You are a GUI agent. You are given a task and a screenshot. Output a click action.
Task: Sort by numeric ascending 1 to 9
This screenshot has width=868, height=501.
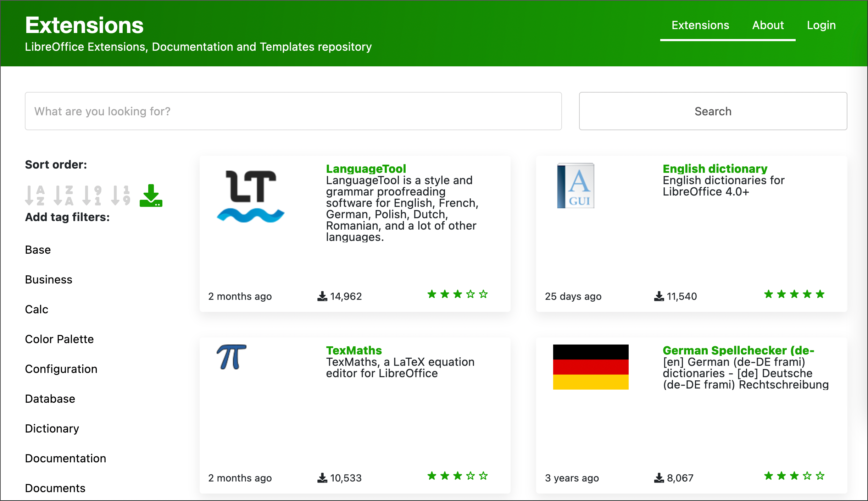click(x=121, y=195)
